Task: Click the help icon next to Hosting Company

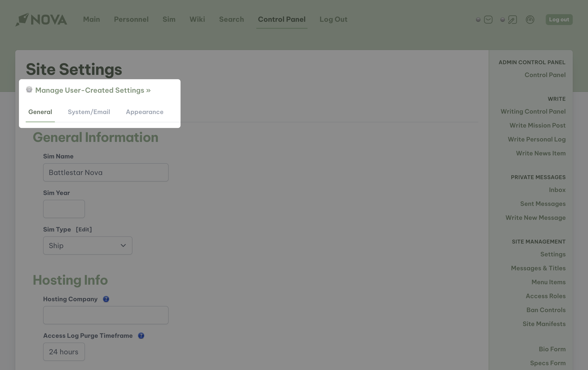Action: point(106,299)
